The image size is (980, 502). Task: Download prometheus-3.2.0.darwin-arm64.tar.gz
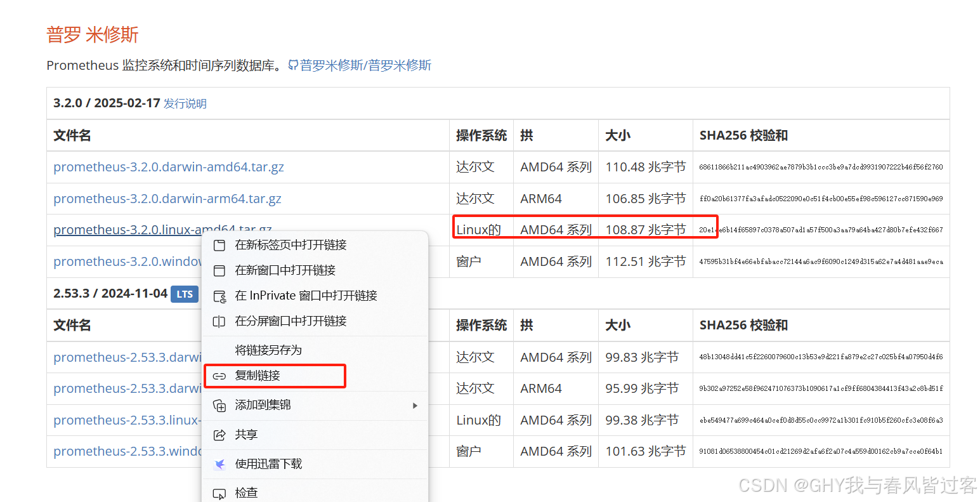point(167,199)
